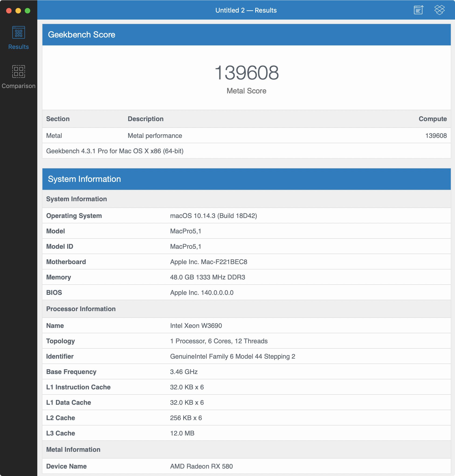Select the AMD Radeon RX 580 device name

click(x=201, y=466)
